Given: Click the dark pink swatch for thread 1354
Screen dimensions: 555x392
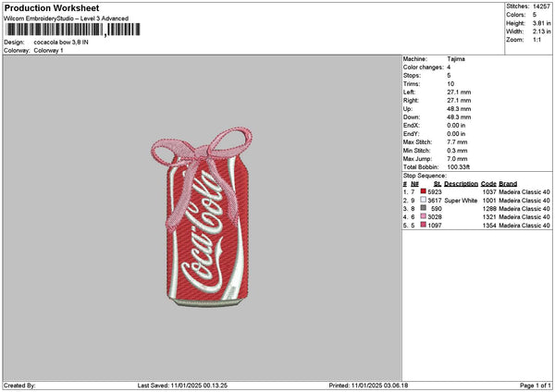Looking at the screenshot, I should tap(423, 225).
